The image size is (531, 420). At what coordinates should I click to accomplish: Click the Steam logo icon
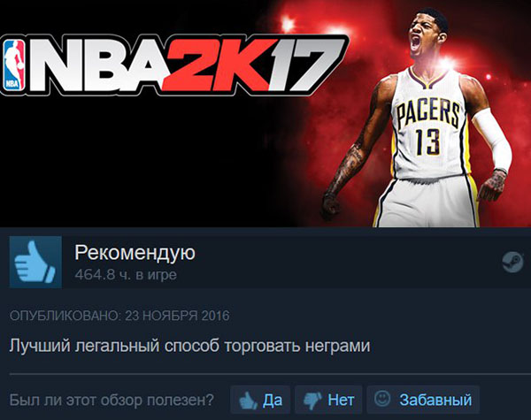tap(512, 262)
